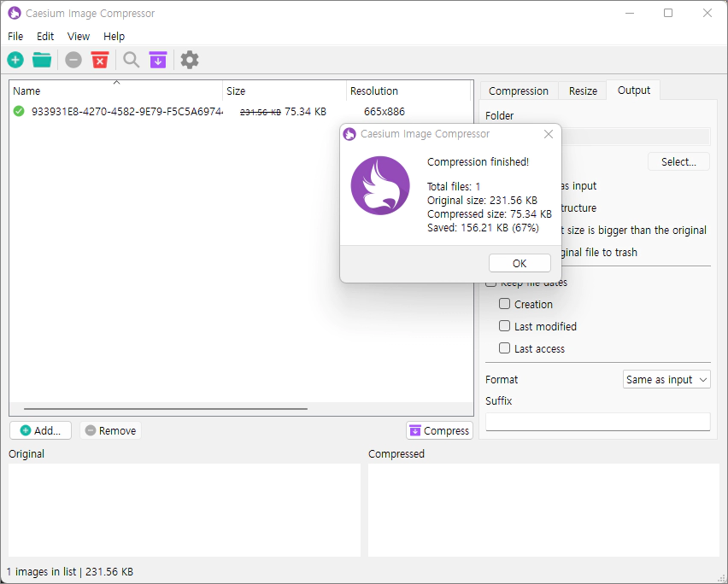
Task: Click the Caesium logo in the dialog
Action: click(380, 185)
